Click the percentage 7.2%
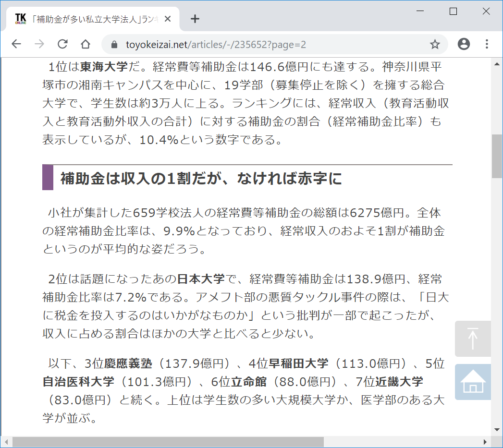Viewport: 503px width, 448px height. click(x=131, y=297)
